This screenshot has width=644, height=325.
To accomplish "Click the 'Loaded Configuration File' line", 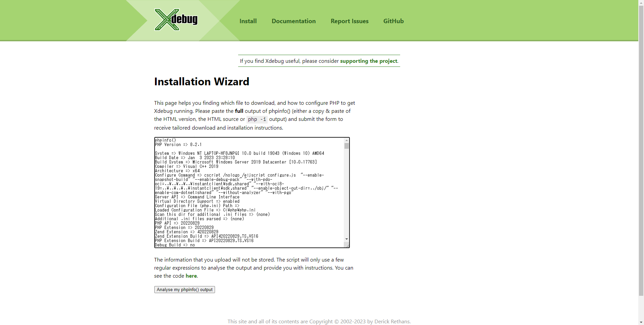I will (205, 210).
